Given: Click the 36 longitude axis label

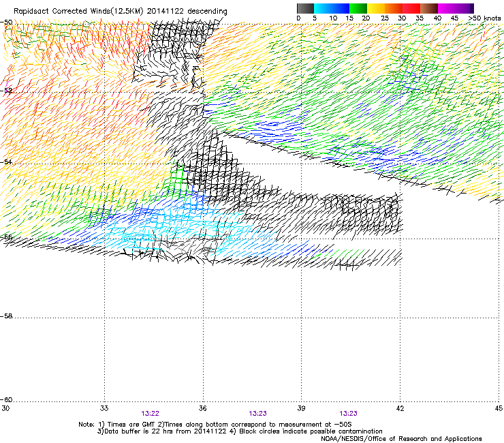Looking at the screenshot, I should [203, 408].
